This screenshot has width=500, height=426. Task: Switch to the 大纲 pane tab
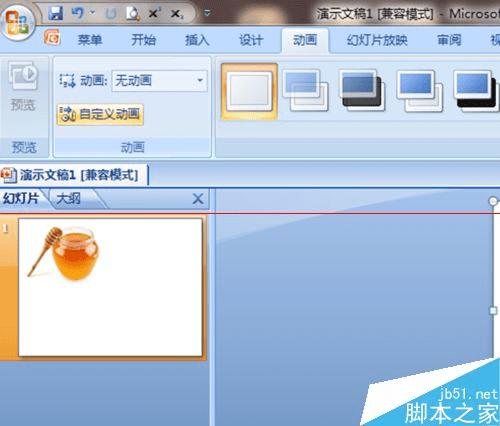tap(69, 199)
